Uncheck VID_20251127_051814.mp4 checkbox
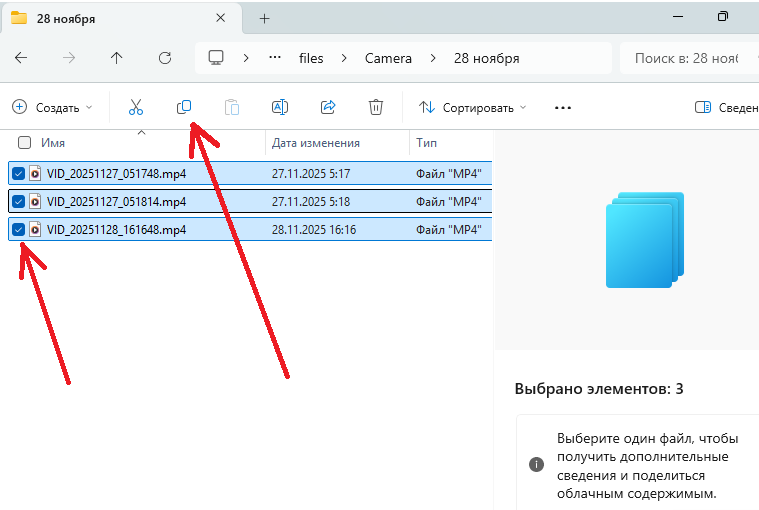The height and width of the screenshot is (510, 759). coord(18,201)
